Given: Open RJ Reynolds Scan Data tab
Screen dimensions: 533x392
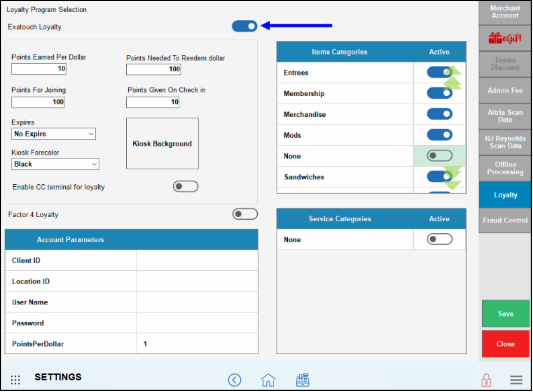Looking at the screenshot, I should tap(505, 143).
